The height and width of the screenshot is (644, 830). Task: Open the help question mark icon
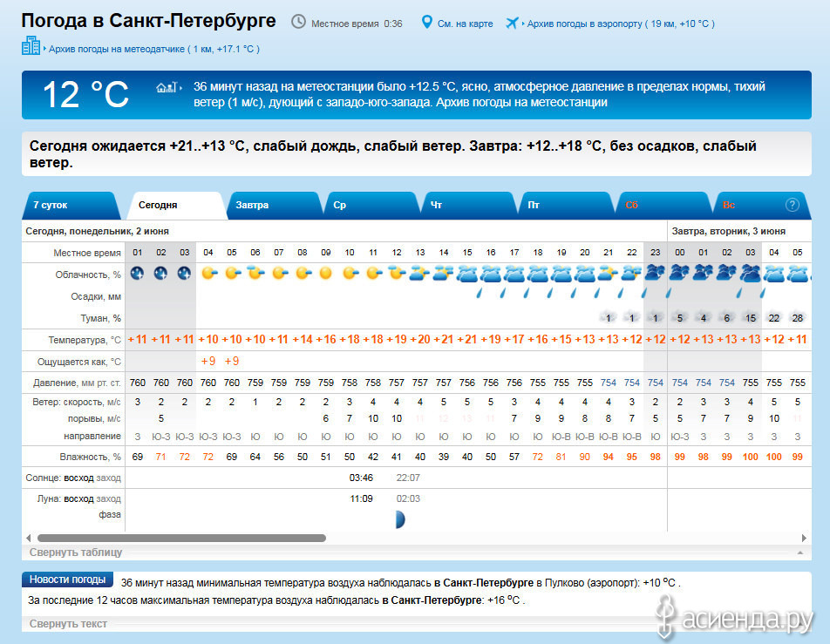coord(792,205)
